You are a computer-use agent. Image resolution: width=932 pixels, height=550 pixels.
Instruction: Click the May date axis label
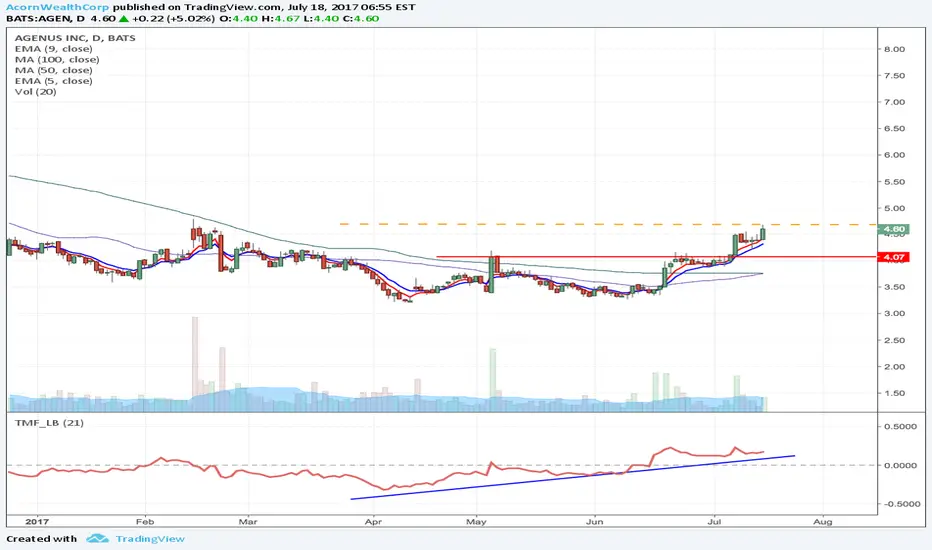coord(476,522)
